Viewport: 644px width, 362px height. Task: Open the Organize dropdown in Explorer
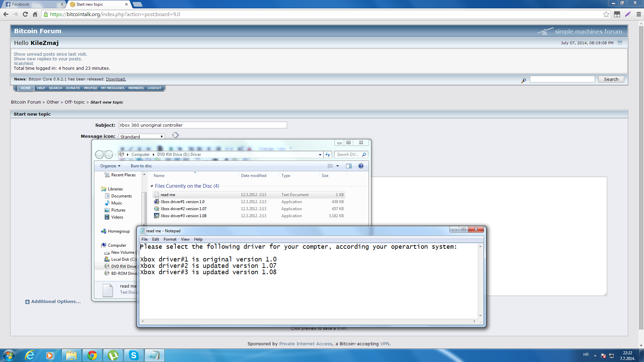tap(110, 166)
